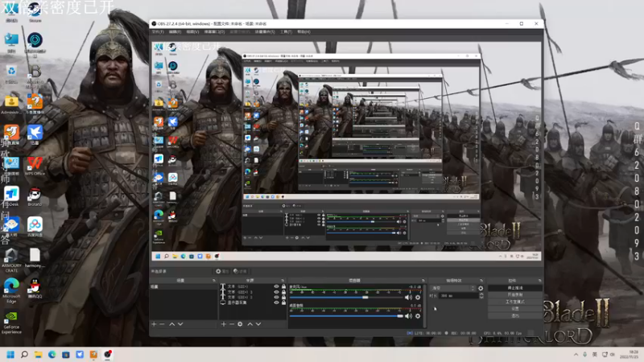Hide the display capture source
The image size is (644, 362).
(x=276, y=302)
